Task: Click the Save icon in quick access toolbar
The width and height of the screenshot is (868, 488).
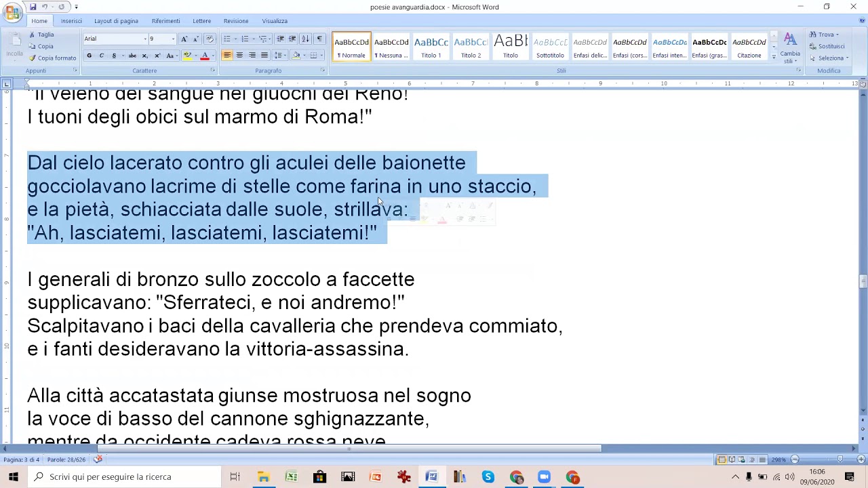Action: [33, 7]
